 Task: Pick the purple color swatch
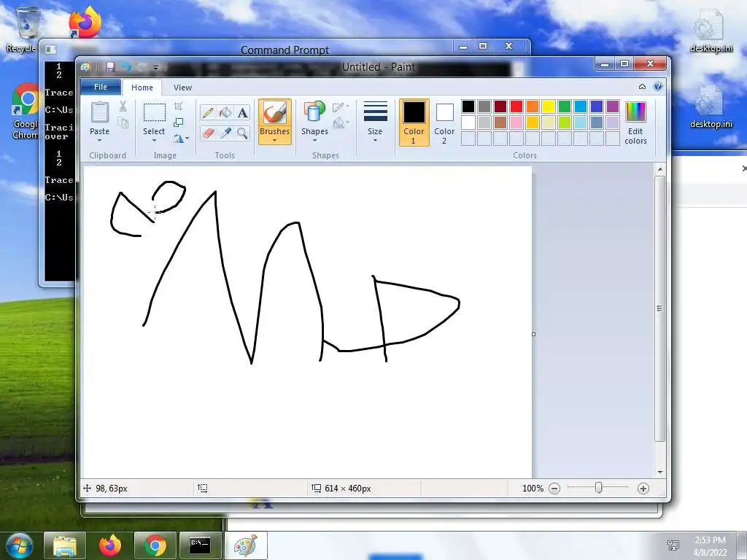613,106
